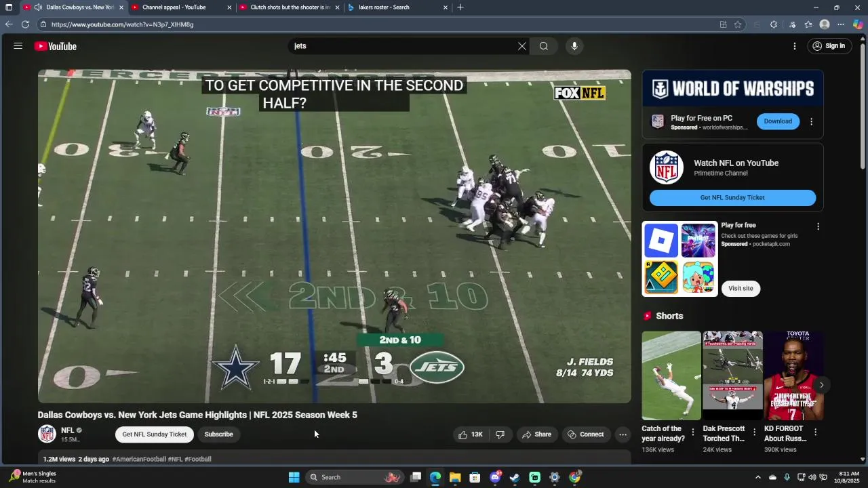Add this page to favorites
The image size is (868, 488).
[x=738, y=24]
